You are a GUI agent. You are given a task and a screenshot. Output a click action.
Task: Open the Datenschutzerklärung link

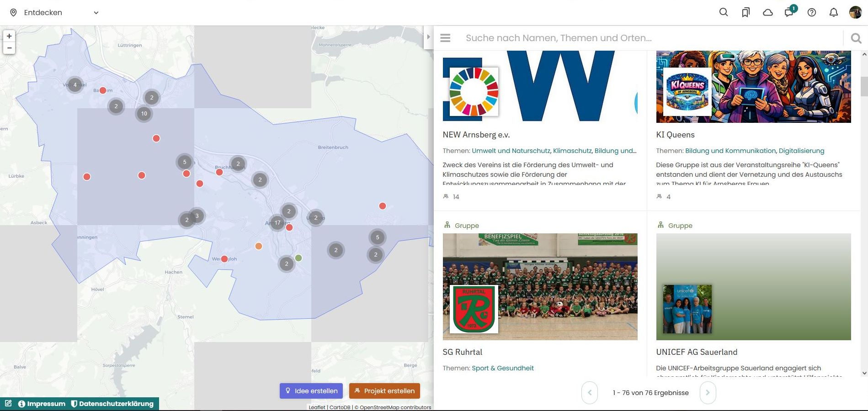tap(112, 404)
